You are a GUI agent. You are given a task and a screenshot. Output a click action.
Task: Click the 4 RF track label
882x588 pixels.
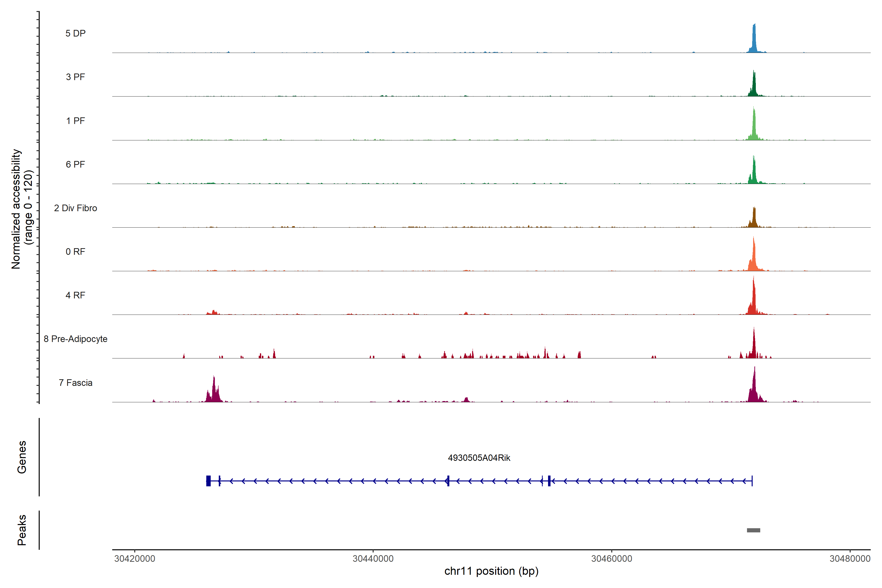pos(75,295)
